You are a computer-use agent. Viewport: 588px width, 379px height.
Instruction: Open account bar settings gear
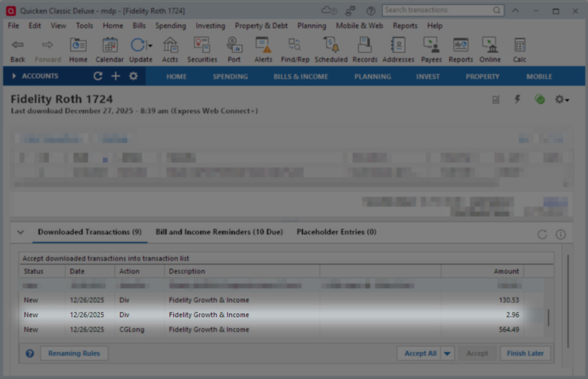pos(133,76)
